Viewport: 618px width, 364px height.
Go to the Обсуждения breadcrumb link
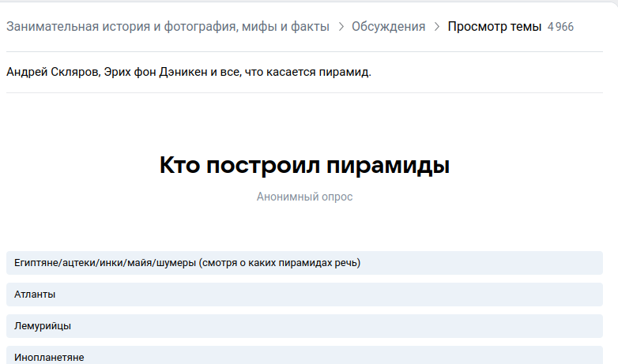(x=388, y=27)
